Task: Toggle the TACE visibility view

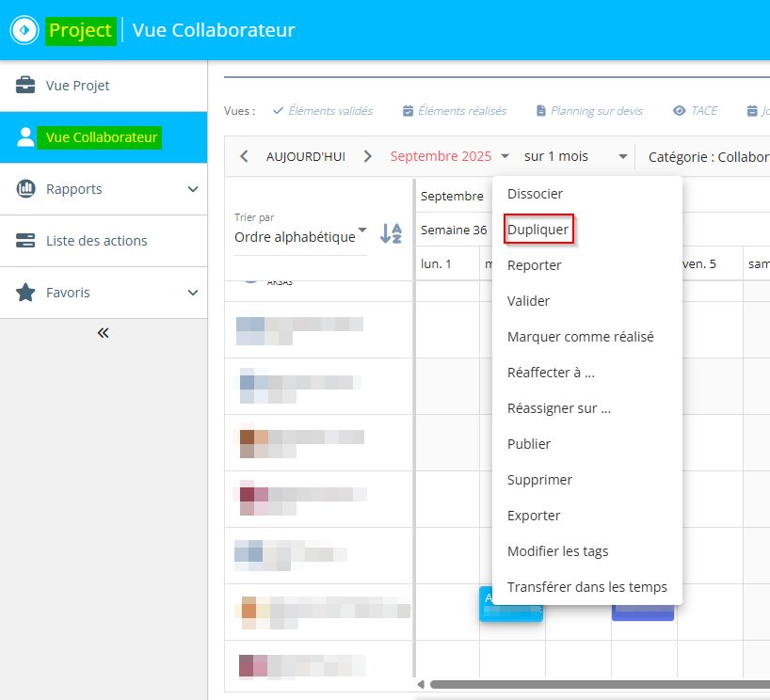Action: [695, 111]
